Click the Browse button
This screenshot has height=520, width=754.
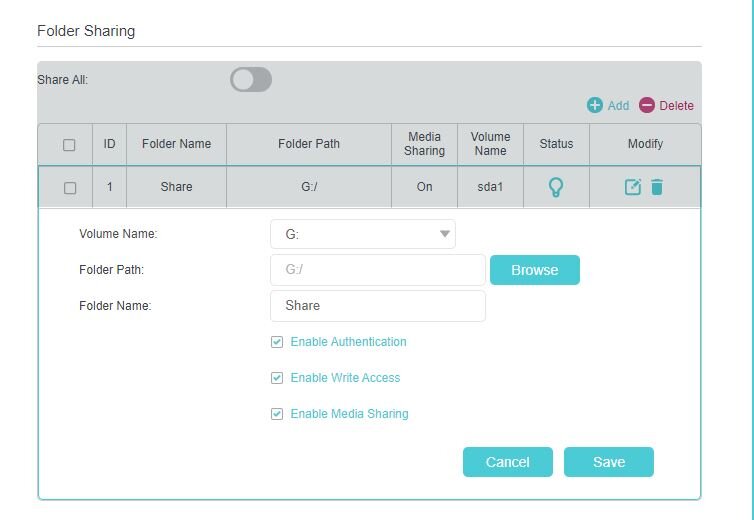click(x=535, y=270)
